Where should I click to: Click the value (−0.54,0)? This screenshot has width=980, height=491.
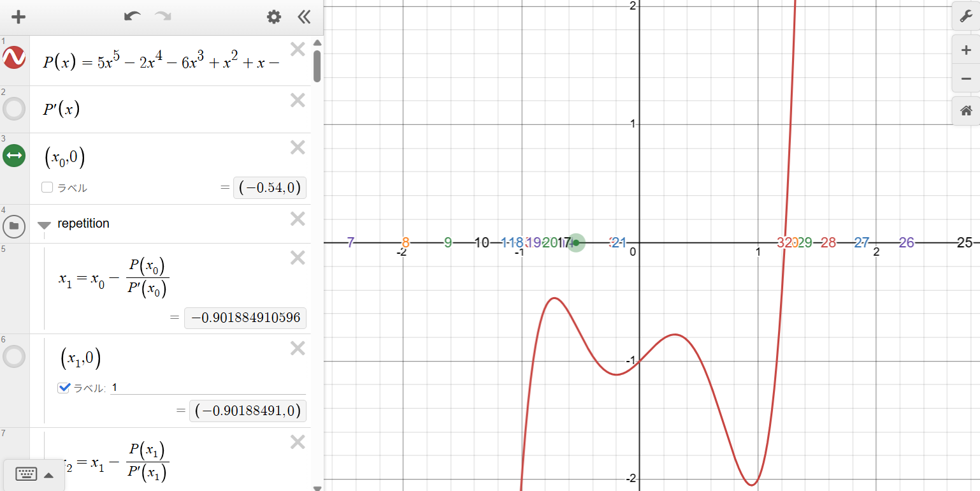point(270,187)
